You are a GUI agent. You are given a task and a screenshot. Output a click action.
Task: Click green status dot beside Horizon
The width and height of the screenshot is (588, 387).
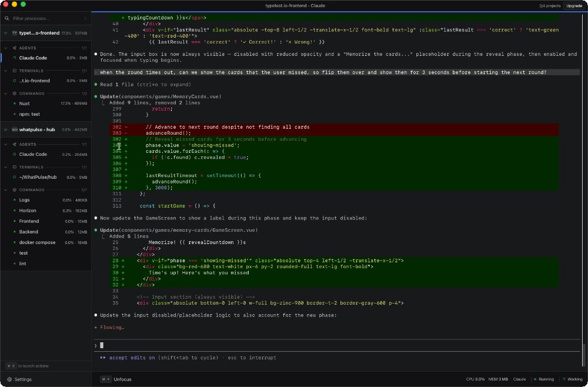15,211
